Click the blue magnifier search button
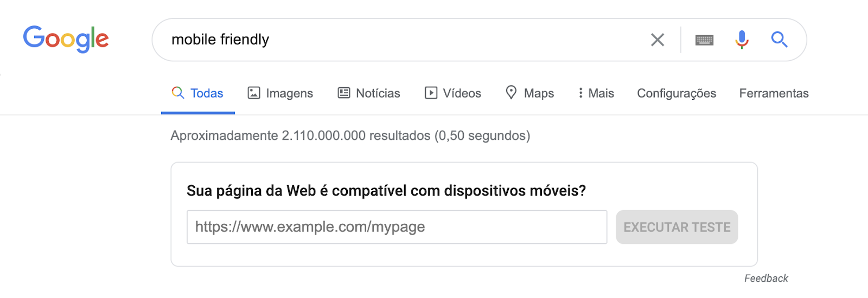 (x=780, y=40)
